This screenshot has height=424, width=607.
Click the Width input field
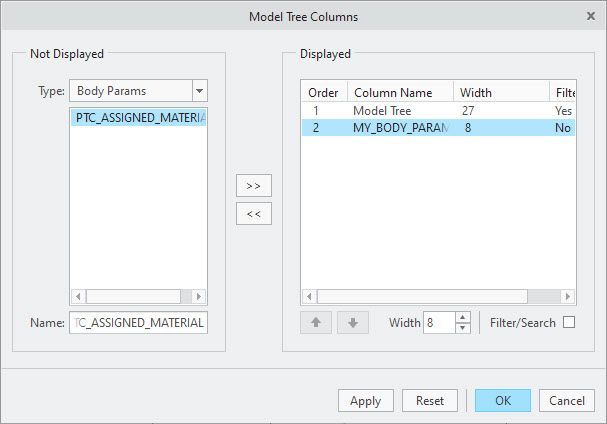(x=438, y=323)
